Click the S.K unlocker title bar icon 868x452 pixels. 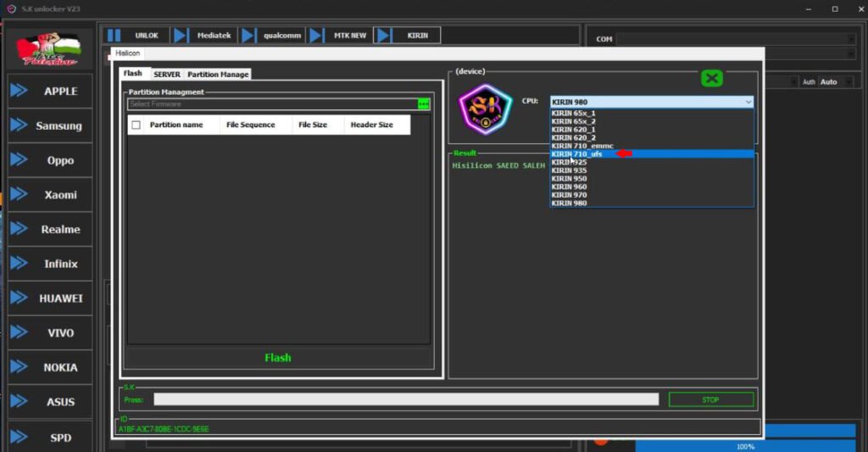pyautogui.click(x=11, y=8)
